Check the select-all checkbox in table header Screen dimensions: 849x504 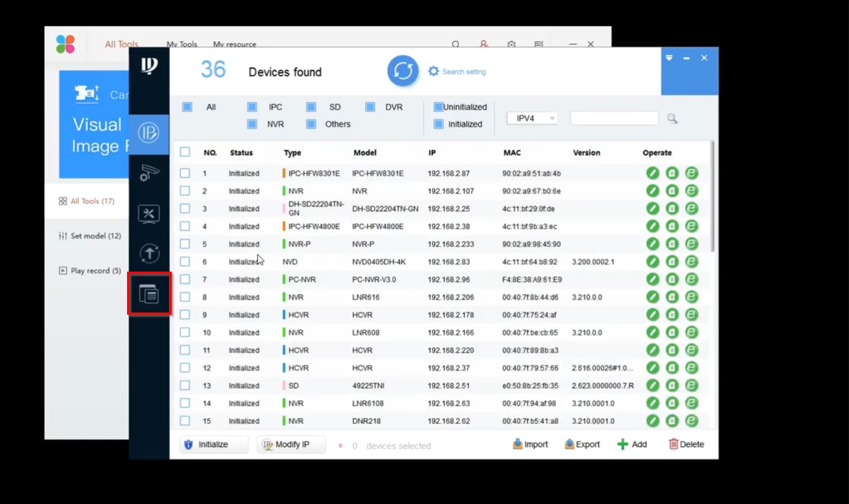[x=185, y=152]
